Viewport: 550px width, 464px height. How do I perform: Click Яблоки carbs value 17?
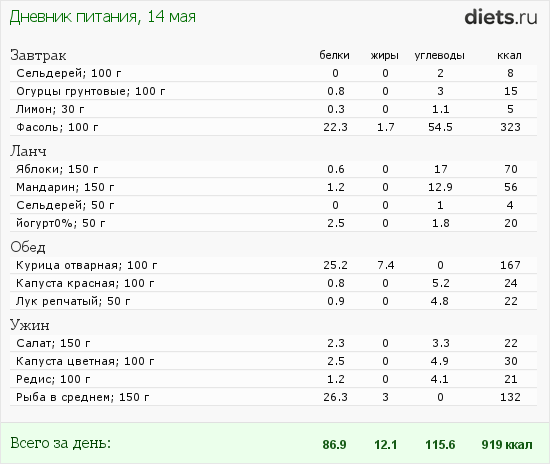point(441,169)
